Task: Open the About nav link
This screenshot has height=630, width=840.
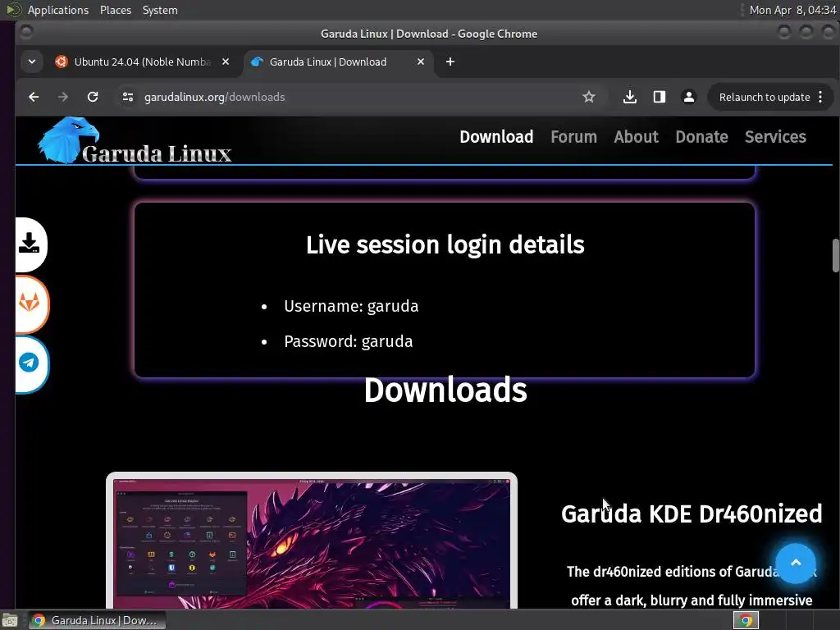Action: [636, 137]
